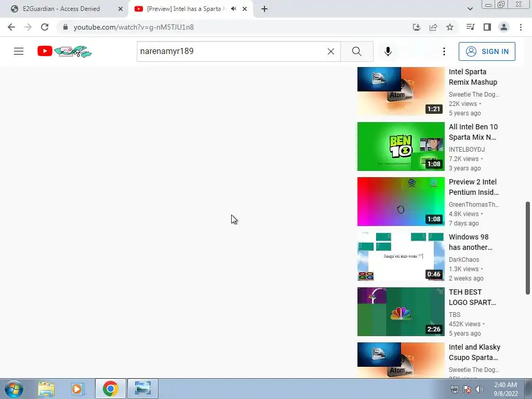Mute tab via speaker icon
Screen dimensions: 532x399
[x=233, y=9]
